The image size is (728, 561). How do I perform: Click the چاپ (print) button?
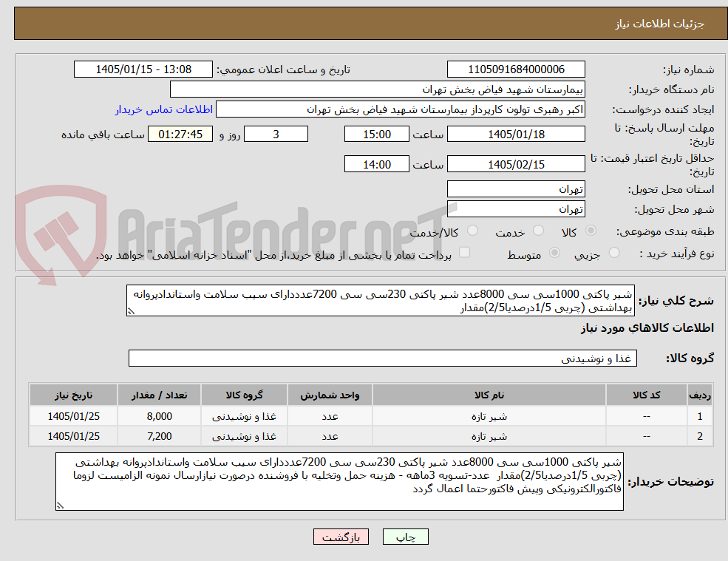[405, 537]
